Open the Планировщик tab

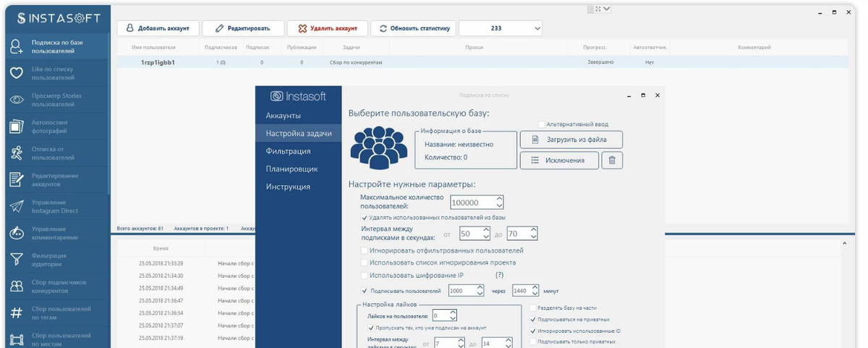click(292, 169)
